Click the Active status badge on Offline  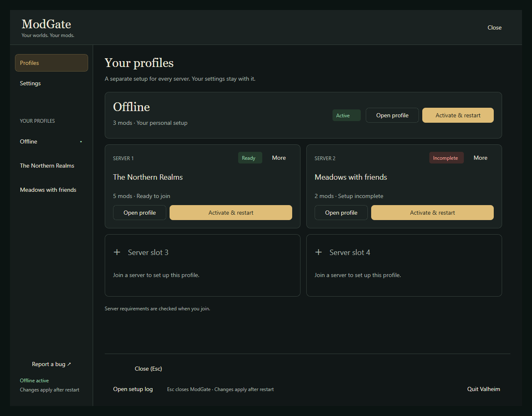[x=347, y=116]
